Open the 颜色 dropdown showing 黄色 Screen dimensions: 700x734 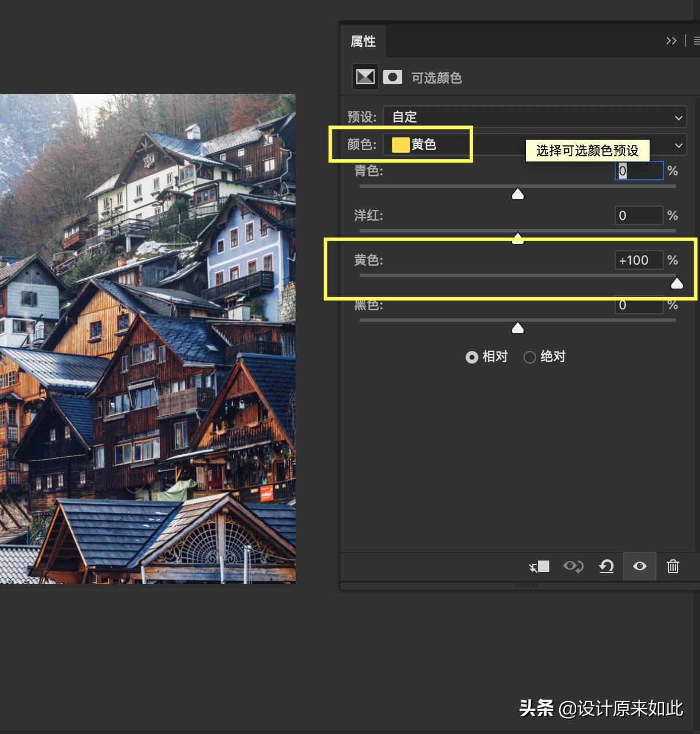pos(534,145)
